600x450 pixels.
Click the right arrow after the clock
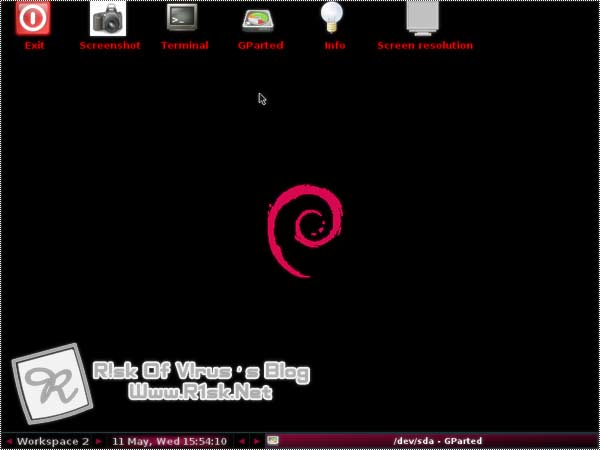[x=257, y=441]
